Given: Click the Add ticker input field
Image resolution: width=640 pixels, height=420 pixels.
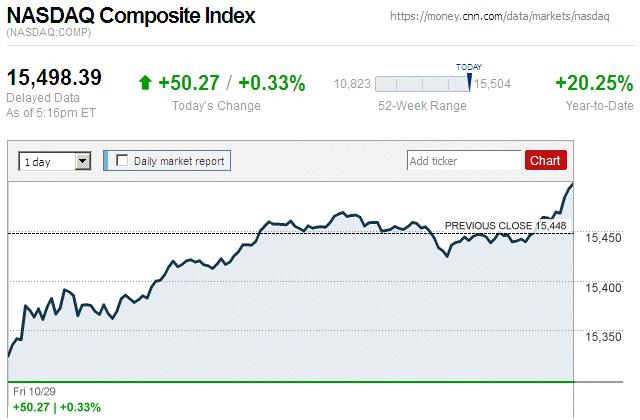Looking at the screenshot, I should (463, 160).
